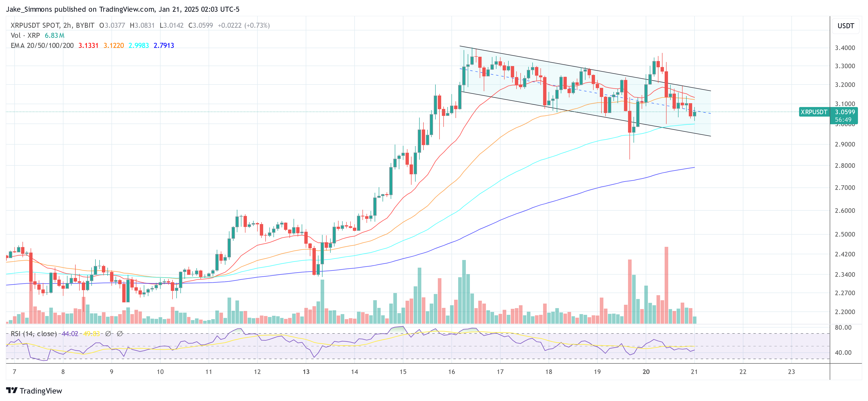The image size is (868, 401).
Task: Click the date label 16 on time axis
Action: tap(451, 372)
